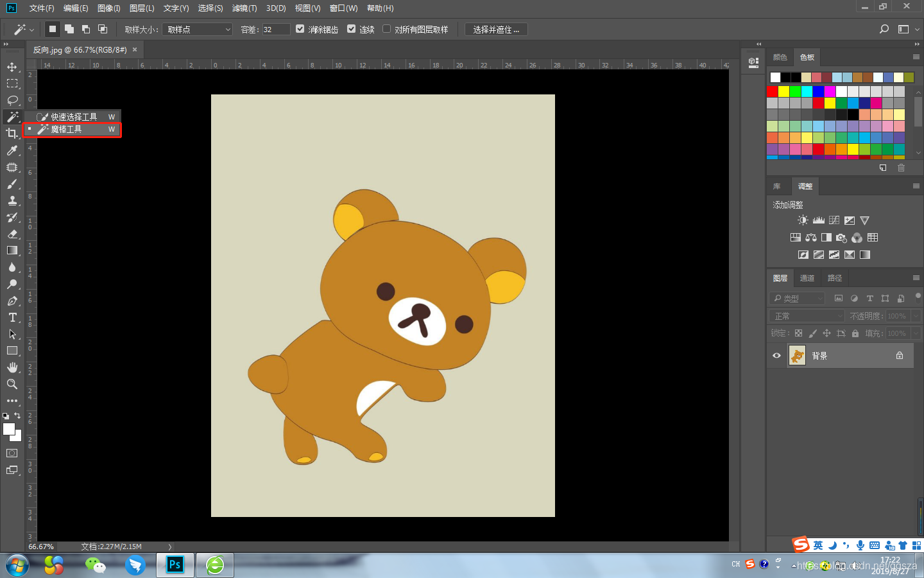Image resolution: width=924 pixels, height=578 pixels.
Task: Click the 背景 layer thumbnail
Action: tap(797, 355)
